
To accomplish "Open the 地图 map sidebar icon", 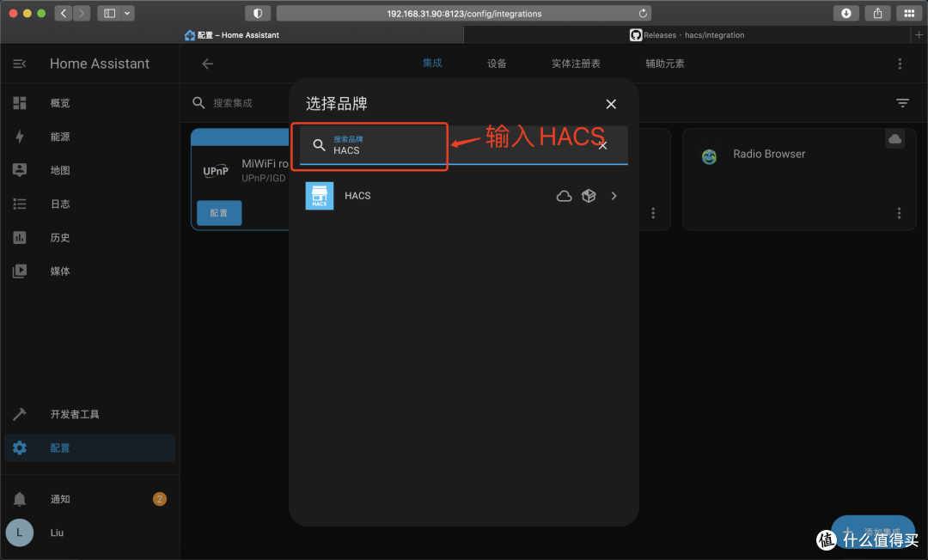I will coord(19,169).
